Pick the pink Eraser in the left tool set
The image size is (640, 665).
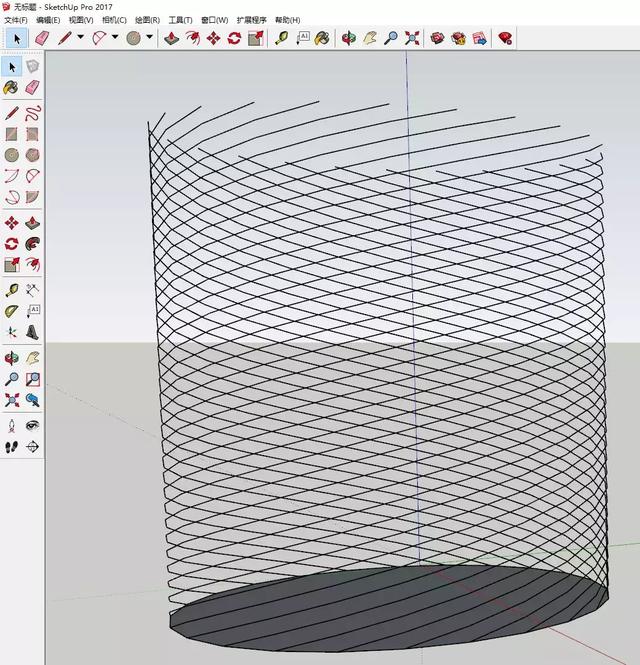click(32, 88)
